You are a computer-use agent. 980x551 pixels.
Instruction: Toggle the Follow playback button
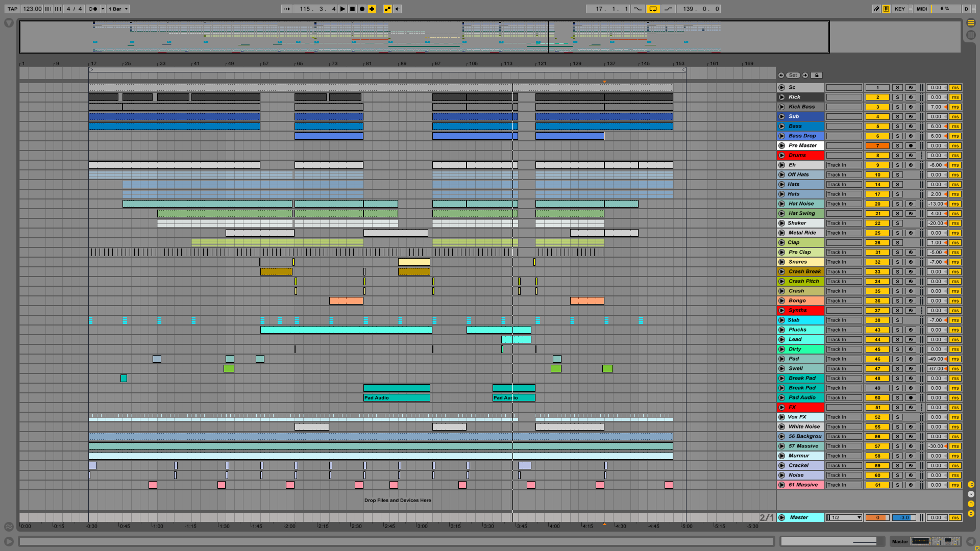pyautogui.click(x=287, y=9)
